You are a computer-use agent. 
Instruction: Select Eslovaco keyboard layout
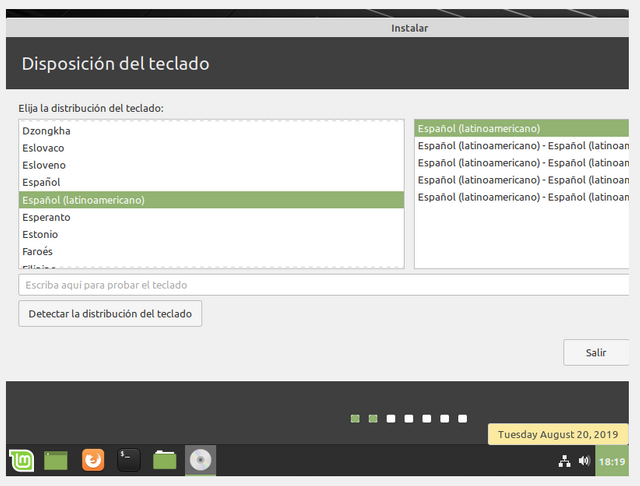click(211, 148)
